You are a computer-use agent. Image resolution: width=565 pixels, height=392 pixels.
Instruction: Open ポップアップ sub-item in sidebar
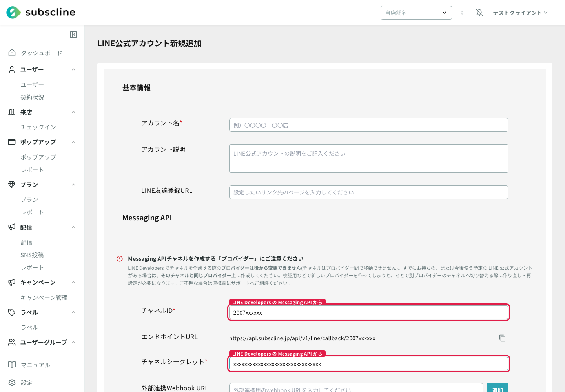click(38, 157)
